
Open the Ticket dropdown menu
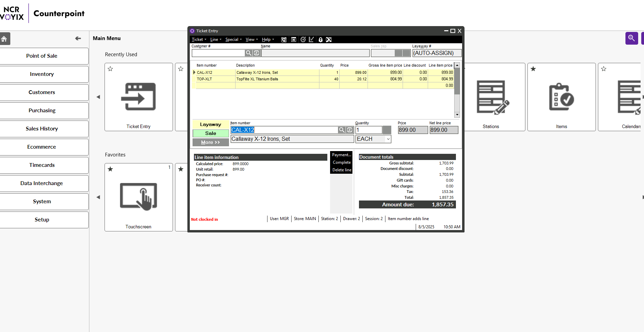tap(199, 40)
